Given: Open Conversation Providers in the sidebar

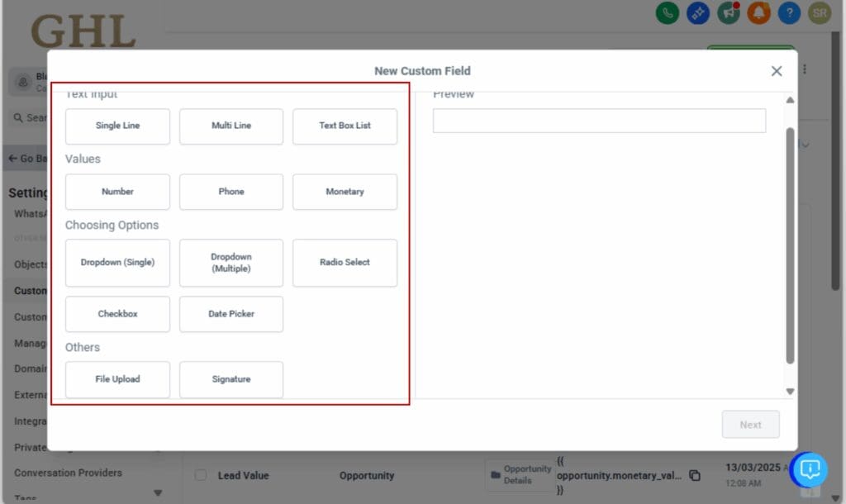Looking at the screenshot, I should tap(67, 473).
